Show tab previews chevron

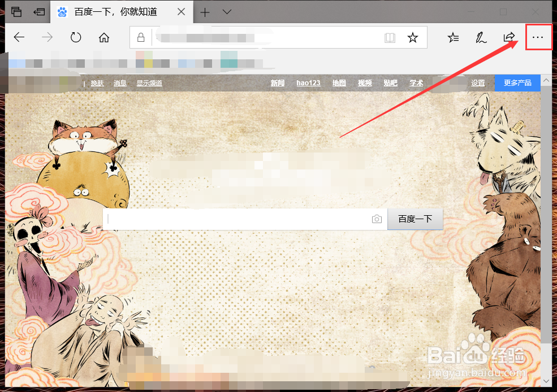point(227,12)
